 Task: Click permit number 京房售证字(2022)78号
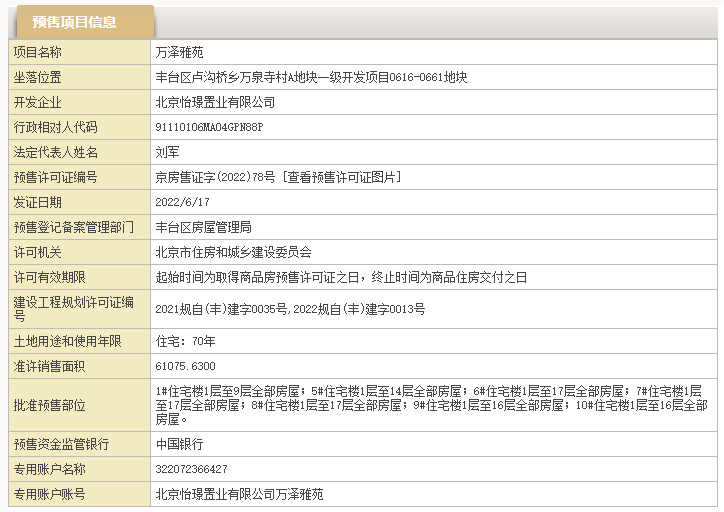pos(214,177)
